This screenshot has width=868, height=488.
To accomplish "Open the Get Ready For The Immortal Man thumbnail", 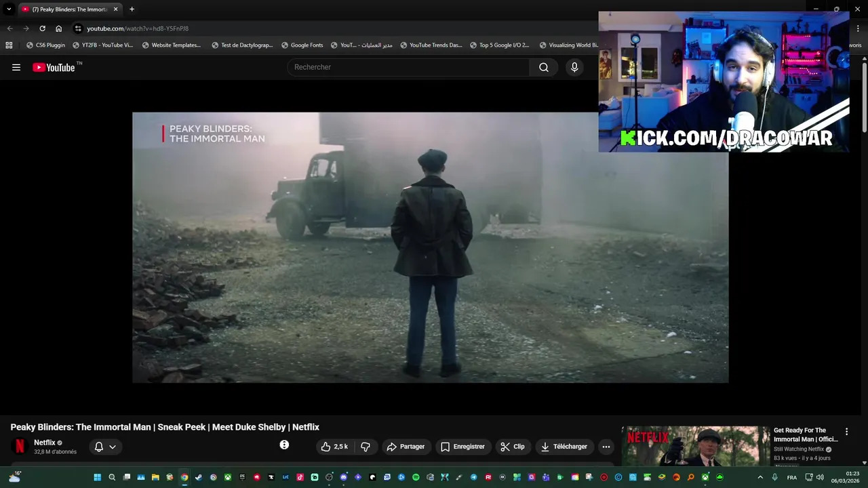I will click(x=695, y=446).
